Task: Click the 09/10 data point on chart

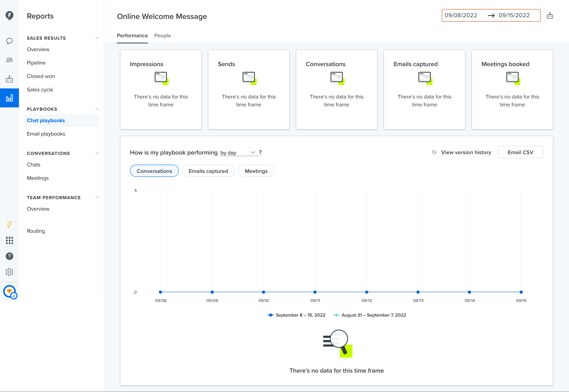Action: (264, 292)
